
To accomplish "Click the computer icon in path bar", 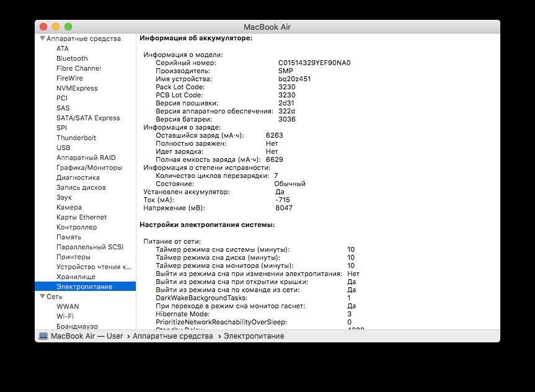I will tap(43, 336).
